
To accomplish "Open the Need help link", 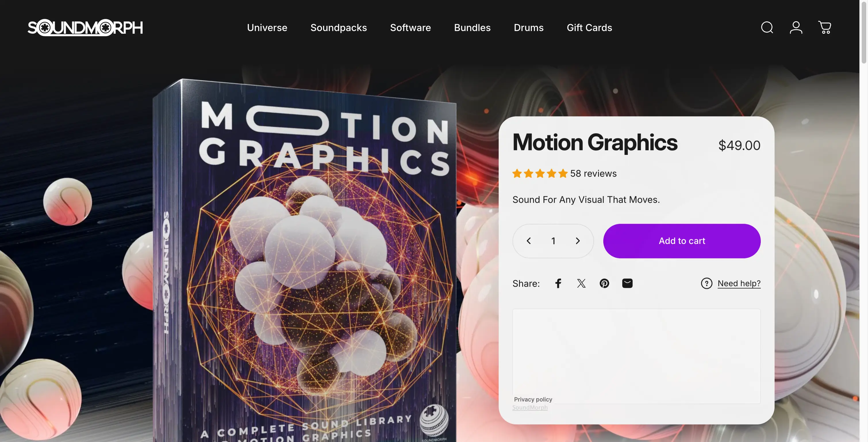I will 739,283.
